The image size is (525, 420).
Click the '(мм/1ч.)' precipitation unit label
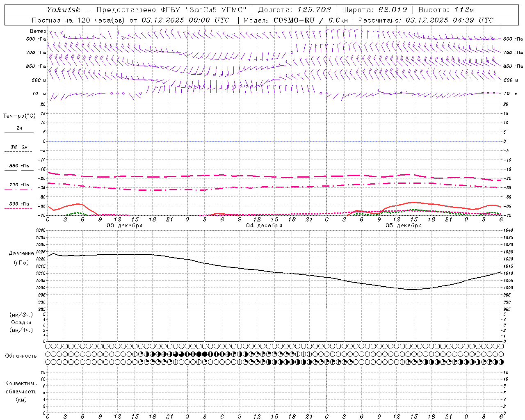tap(21, 330)
